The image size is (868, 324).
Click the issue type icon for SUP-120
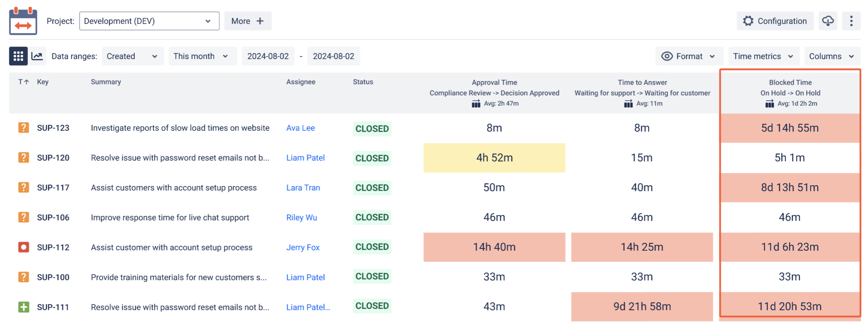(24, 158)
